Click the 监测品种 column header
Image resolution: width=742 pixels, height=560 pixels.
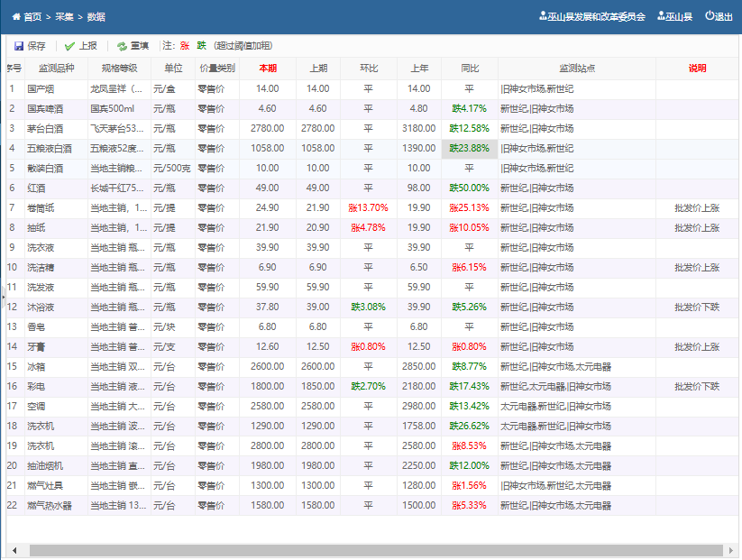tap(56, 69)
